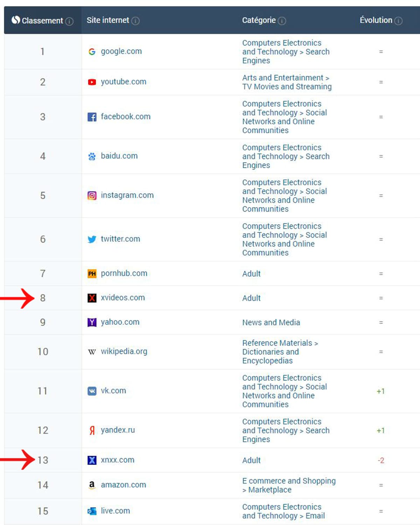Image resolution: width=420 pixels, height=525 pixels.
Task: Click the live.com Outlook favicon
Action: coord(92,511)
